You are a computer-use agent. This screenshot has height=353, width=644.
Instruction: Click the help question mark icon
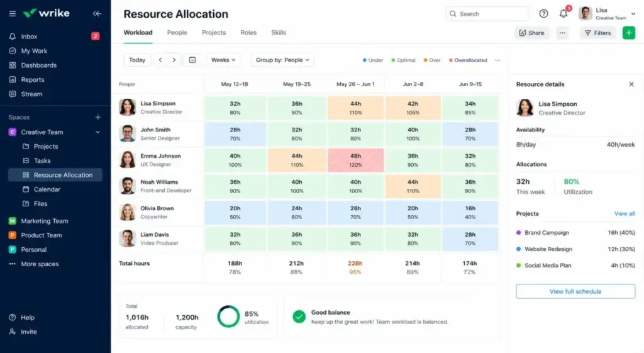tap(543, 14)
